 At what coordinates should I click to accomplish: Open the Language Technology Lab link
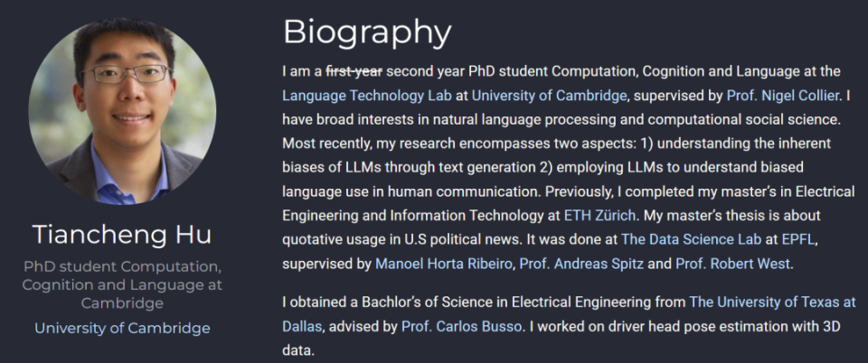click(371, 95)
